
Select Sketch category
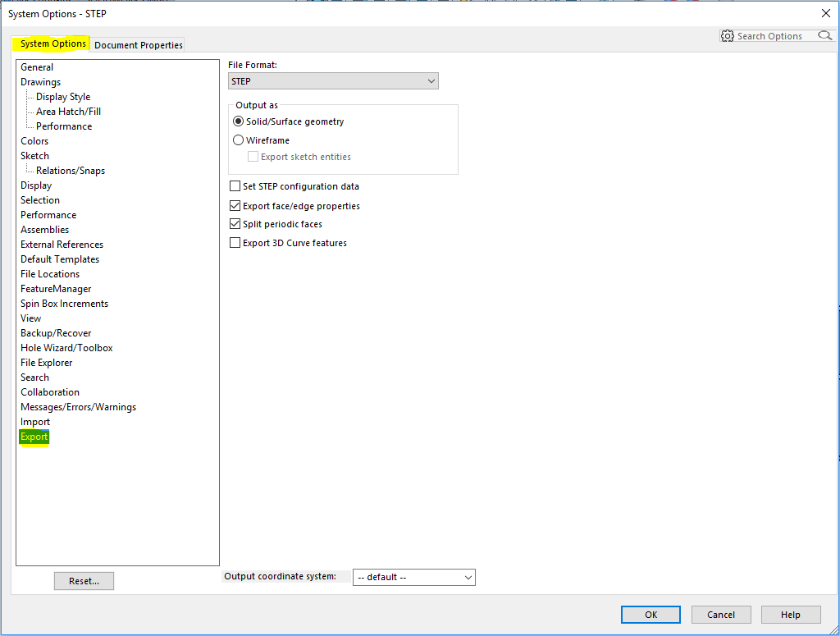[x=34, y=156]
